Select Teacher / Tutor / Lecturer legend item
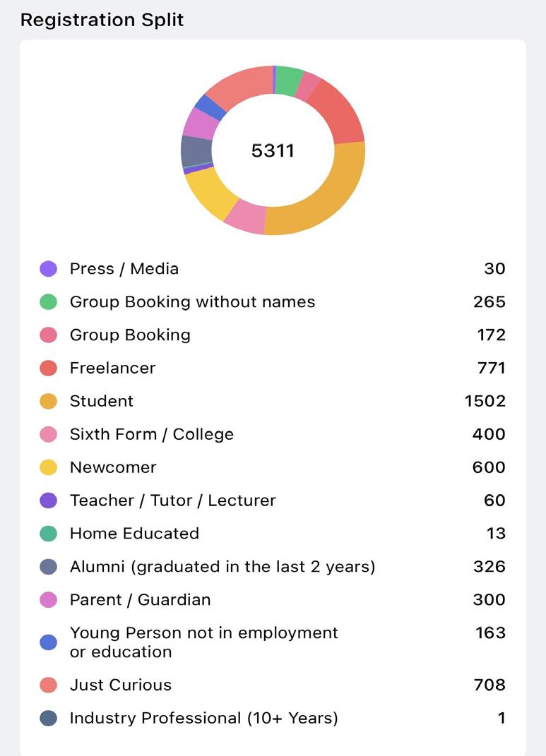The width and height of the screenshot is (546, 756). coord(172,500)
